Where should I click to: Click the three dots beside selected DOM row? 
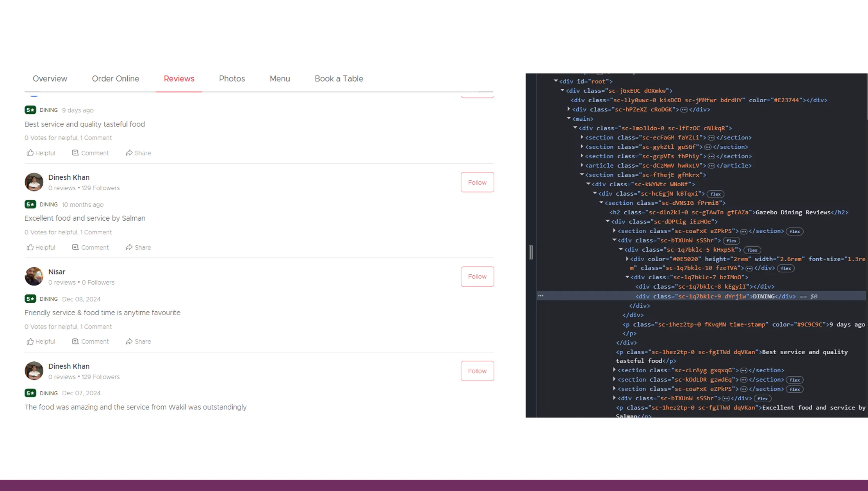coord(541,296)
